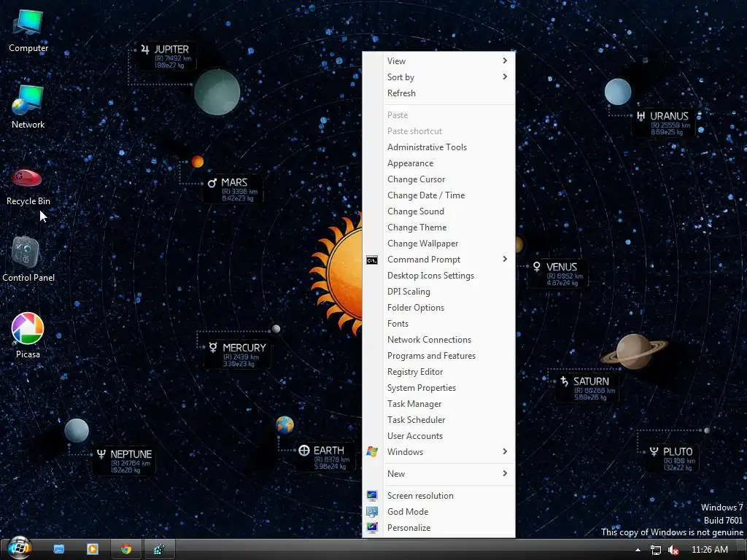Expand the Windows submenu arrow
The image size is (747, 560).
pos(505,451)
